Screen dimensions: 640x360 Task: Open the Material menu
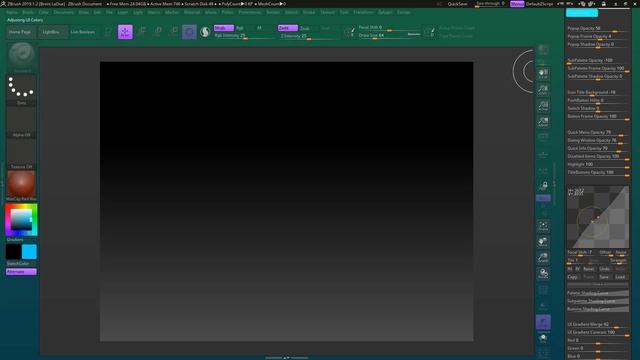click(x=192, y=12)
